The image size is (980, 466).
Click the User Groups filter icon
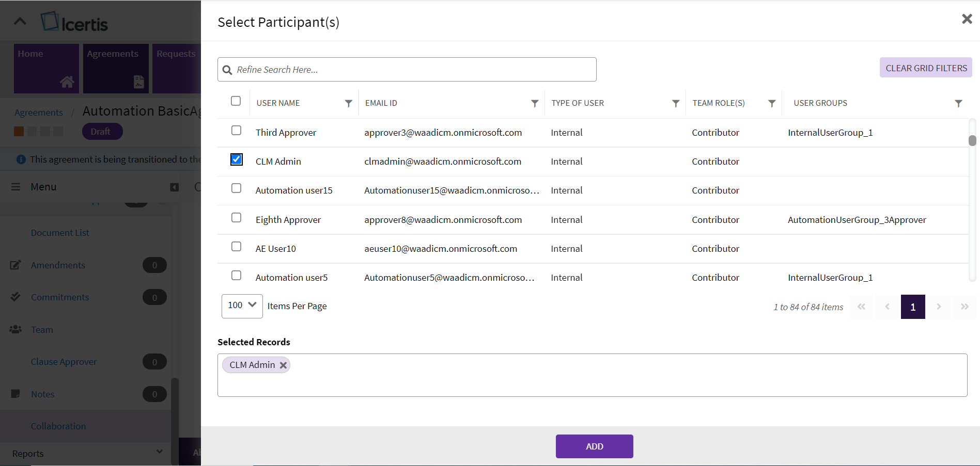pos(958,104)
